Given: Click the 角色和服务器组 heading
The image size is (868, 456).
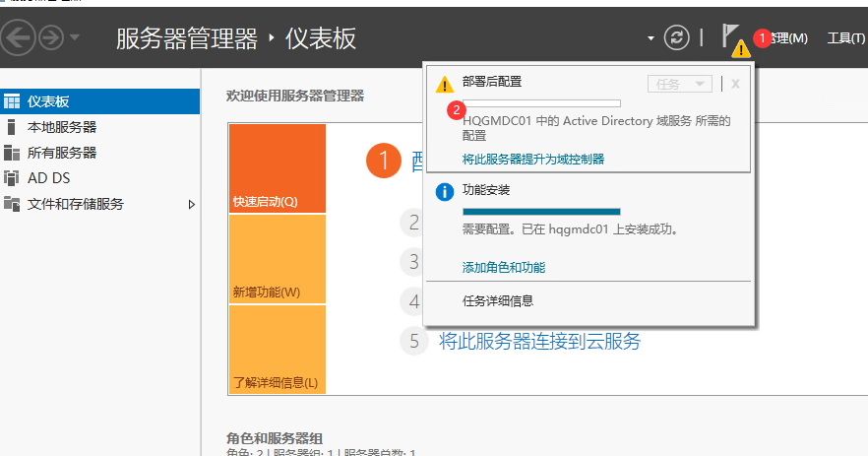Looking at the screenshot, I should click(275, 439).
